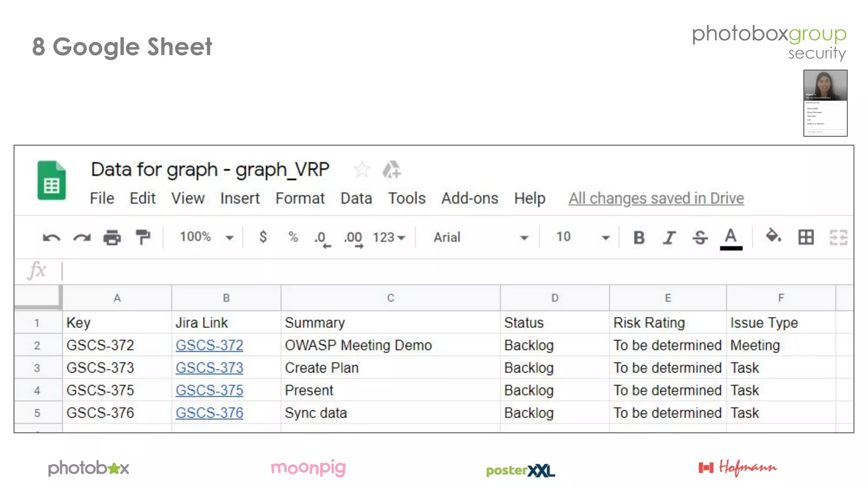Open the Edit menu
This screenshot has height=488, width=868.
point(142,198)
